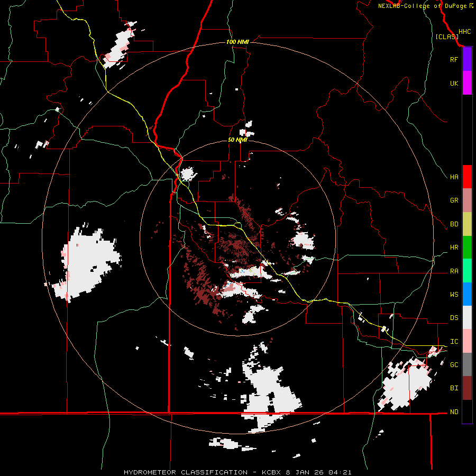Viewport: 476px width, 476px height.
Task: Click the GC legend label
Action: point(454,365)
